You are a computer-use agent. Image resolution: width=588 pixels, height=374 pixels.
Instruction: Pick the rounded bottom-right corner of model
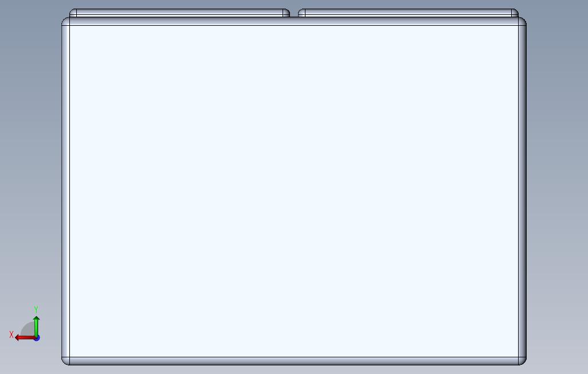tap(522, 361)
